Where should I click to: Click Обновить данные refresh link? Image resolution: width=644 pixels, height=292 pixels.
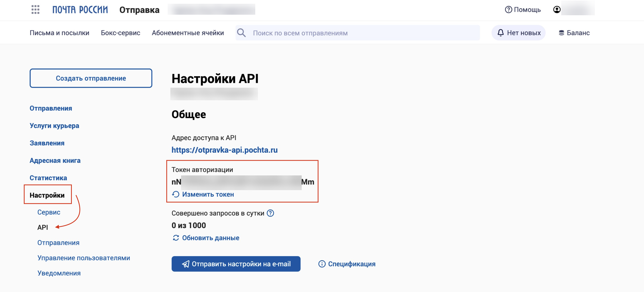tap(210, 238)
